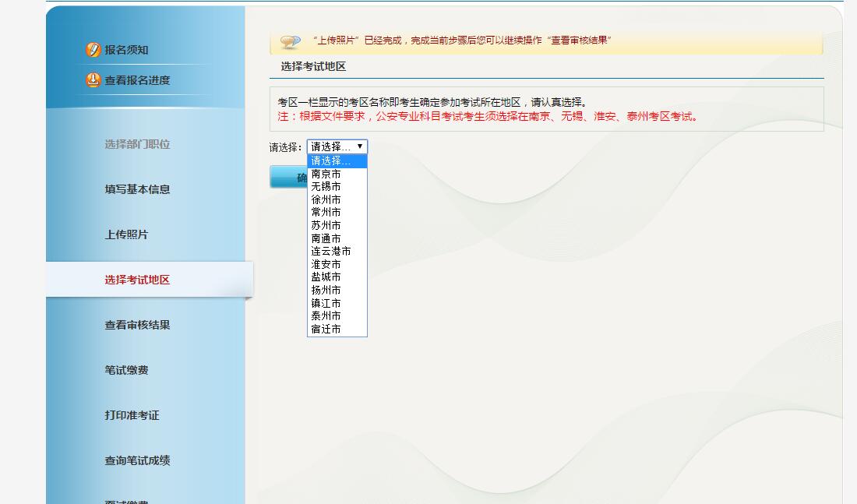The height and width of the screenshot is (504, 857).
Task: Click the 报名须知 pencil icon
Action: pyautogui.click(x=93, y=50)
